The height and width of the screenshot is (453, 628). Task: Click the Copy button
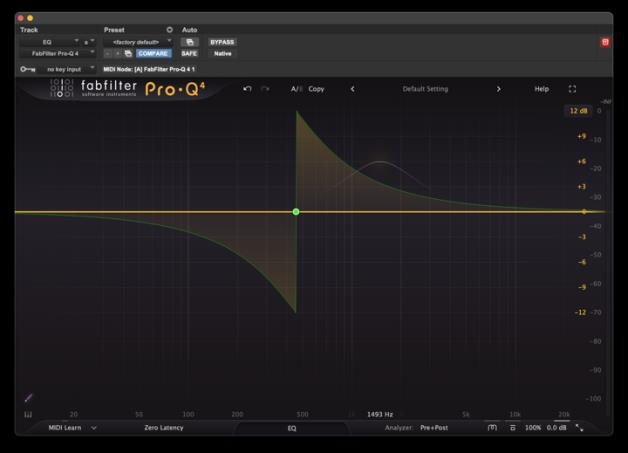pyautogui.click(x=316, y=89)
